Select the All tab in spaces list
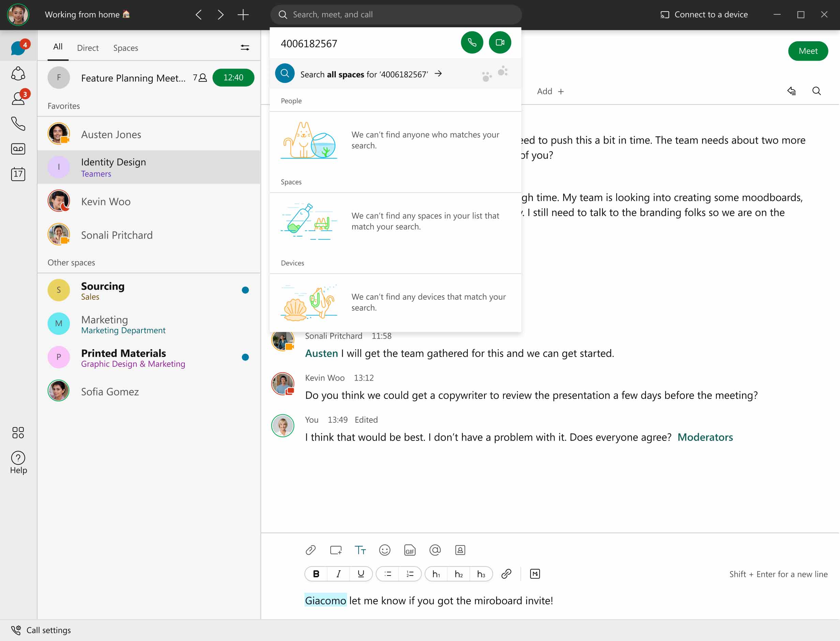840x641 pixels. point(57,47)
